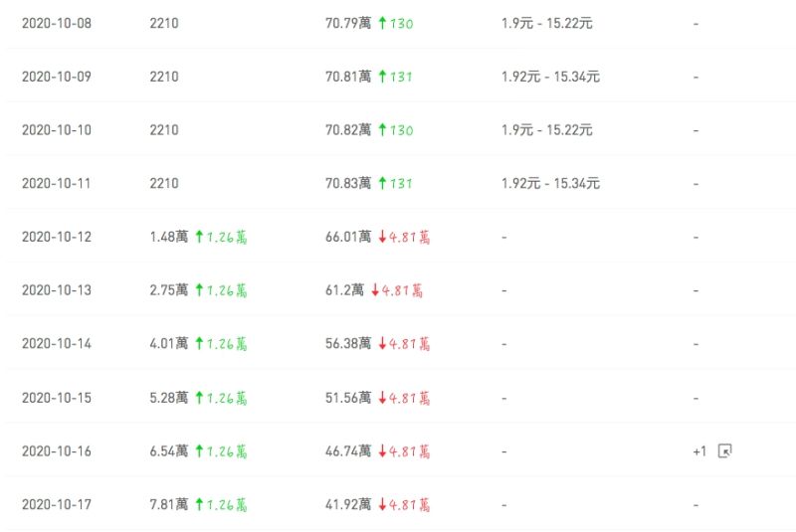Click price range 1.9元 - 15.22元 in 2020-10-08 row
Screen dimensions: 796x532
546,23
